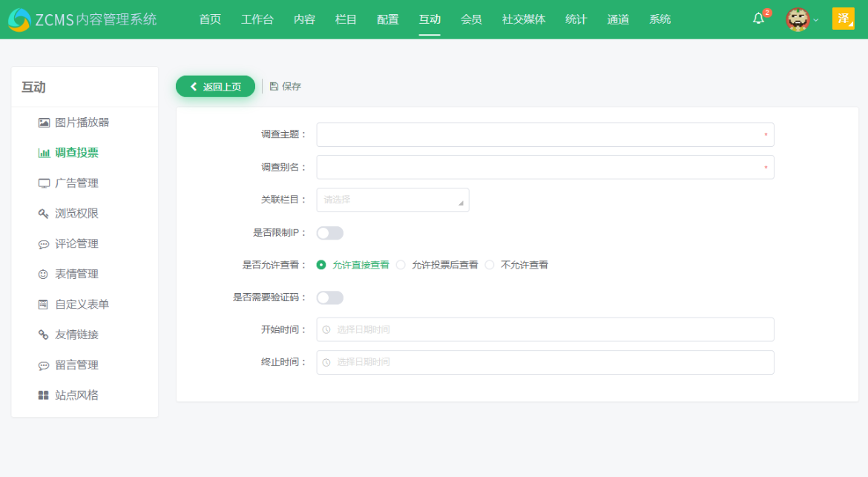Click the 浏览权限 key icon
This screenshot has width=868, height=477.
43,213
